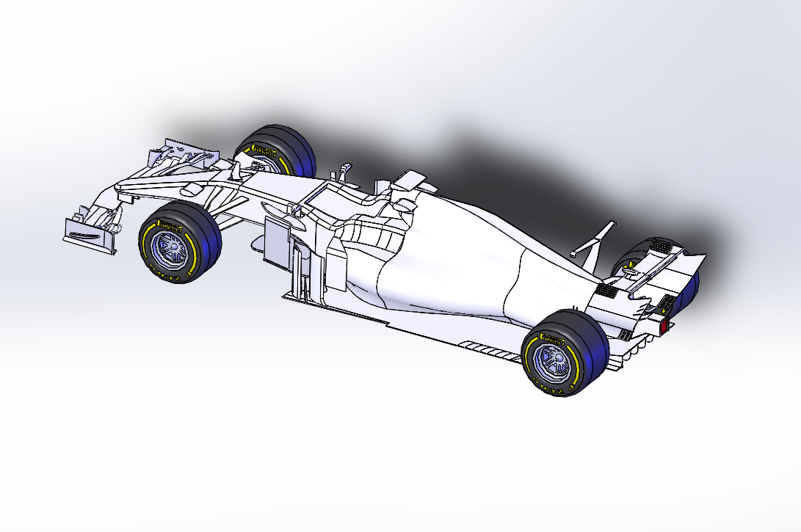Image resolution: width=801 pixels, height=532 pixels.
Task: Select the rear diffuser fins
Action: pos(635,349)
